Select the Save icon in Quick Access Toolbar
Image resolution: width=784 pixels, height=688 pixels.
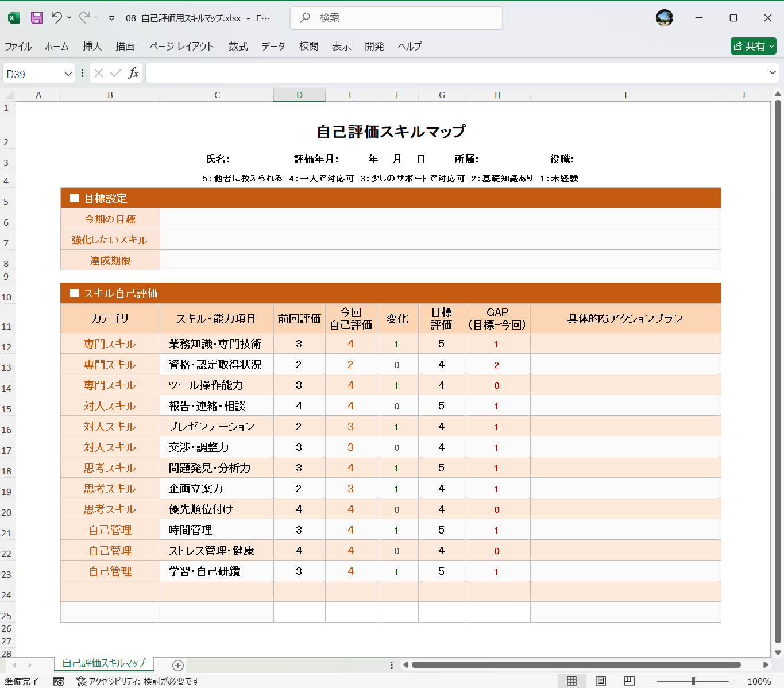36,18
